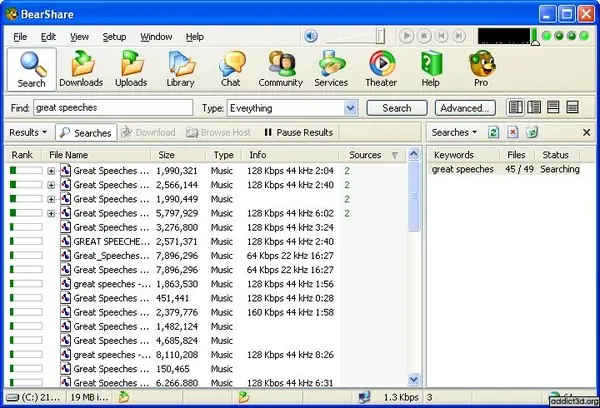Screen dimensions: 600x408
Task: Open the Results dropdown menu
Action: coord(28,132)
